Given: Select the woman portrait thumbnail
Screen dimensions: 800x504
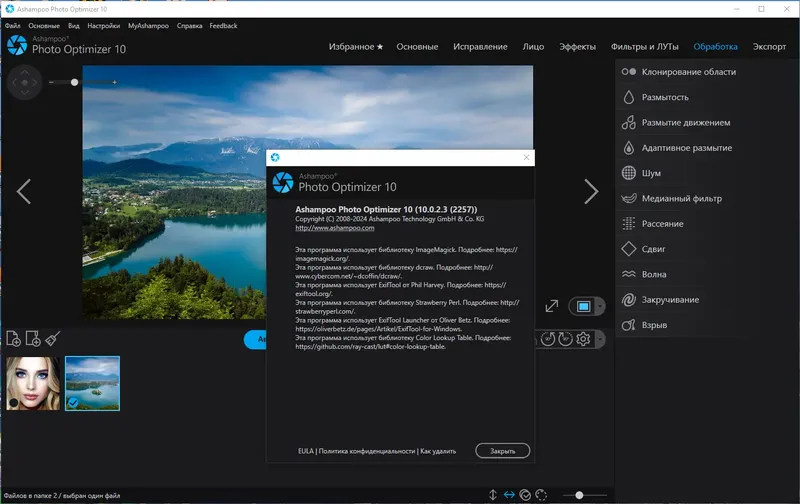Looking at the screenshot, I should [x=33, y=384].
